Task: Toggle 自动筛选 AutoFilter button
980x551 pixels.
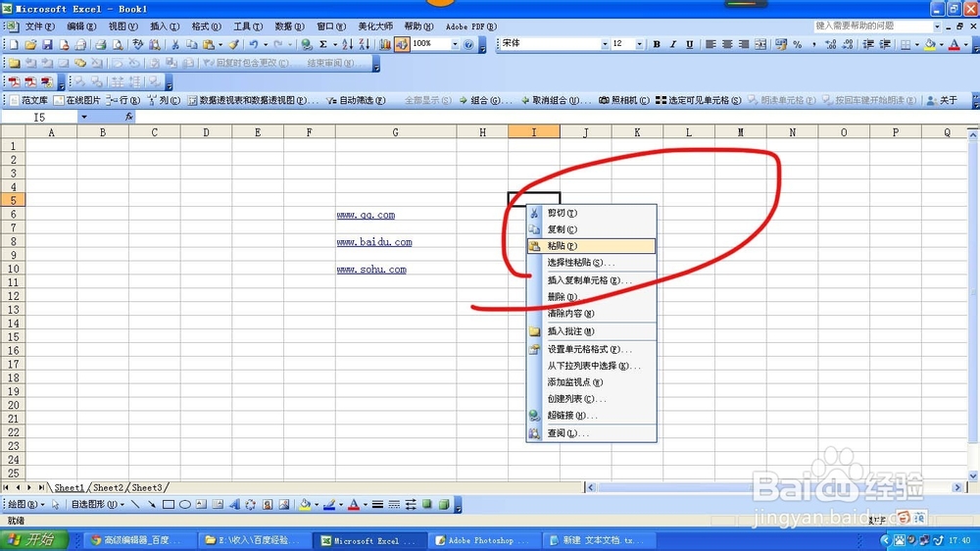Action: click(356, 100)
